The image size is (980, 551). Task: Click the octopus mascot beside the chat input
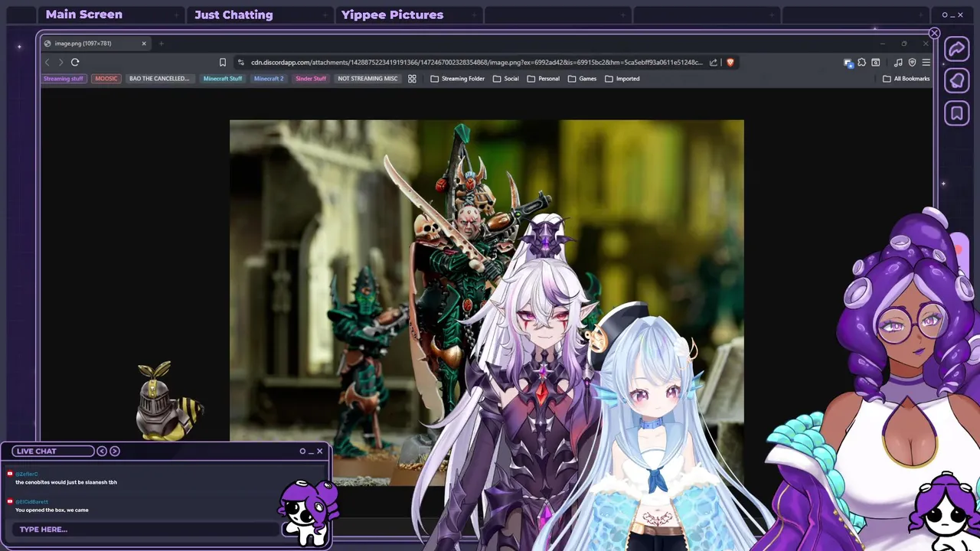[308, 511]
